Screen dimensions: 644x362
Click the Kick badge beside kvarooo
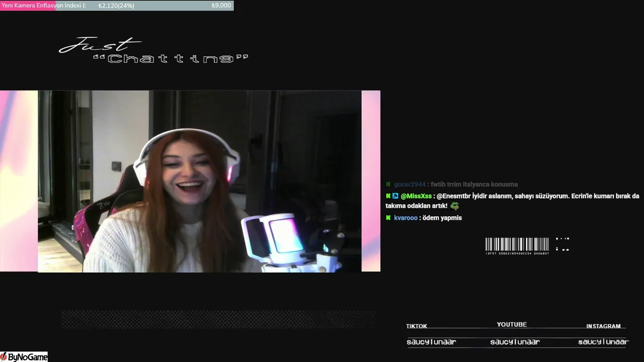pos(388,218)
